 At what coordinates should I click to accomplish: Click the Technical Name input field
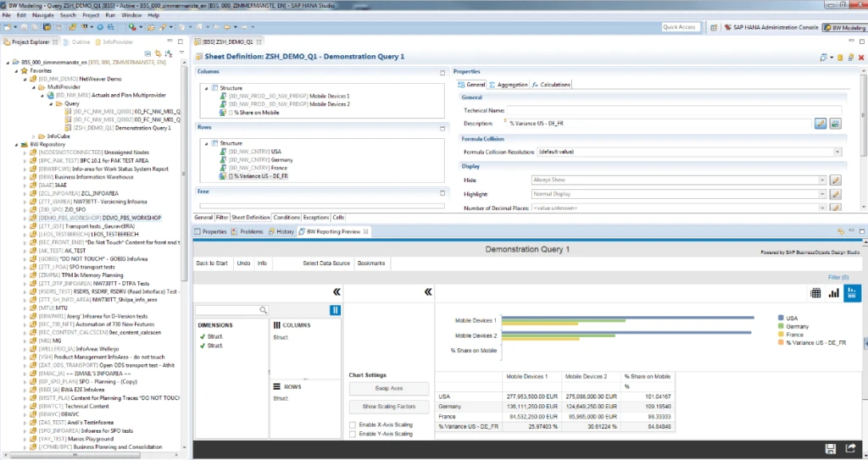tap(674, 111)
